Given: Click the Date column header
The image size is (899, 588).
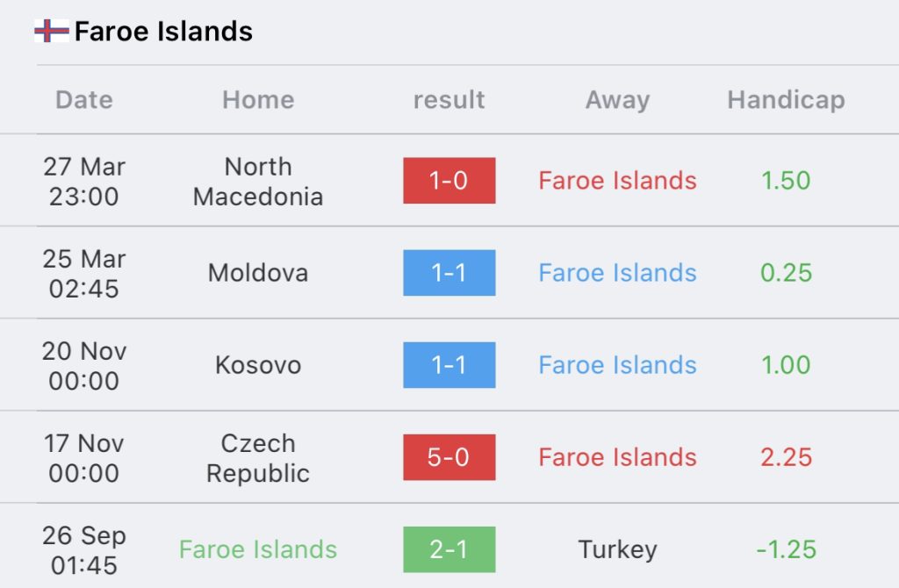Looking at the screenshot, I should click(84, 100).
